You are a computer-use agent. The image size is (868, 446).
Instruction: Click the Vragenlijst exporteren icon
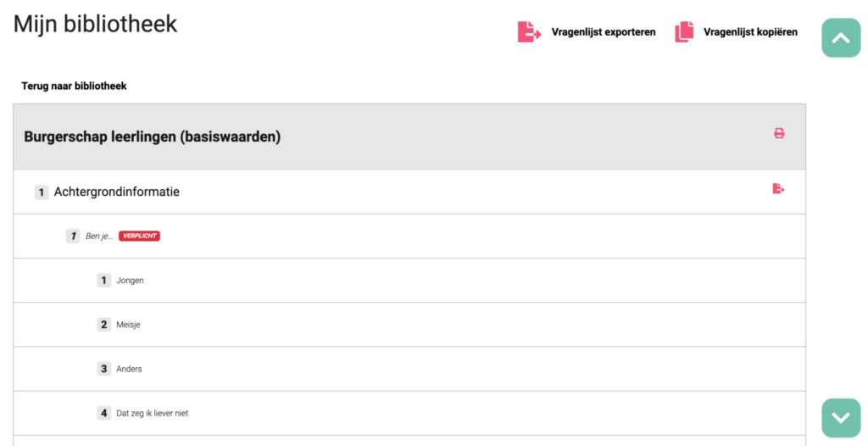[529, 32]
